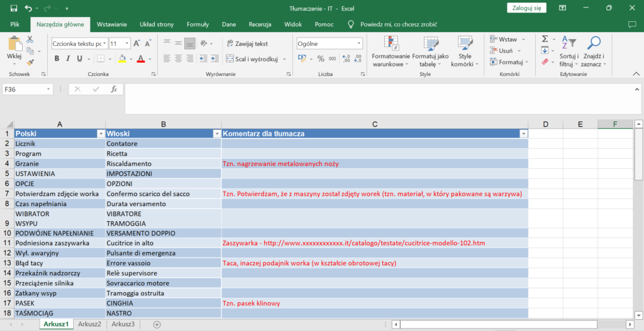
Task: Switch to the Recenzja tab
Action: click(x=260, y=24)
